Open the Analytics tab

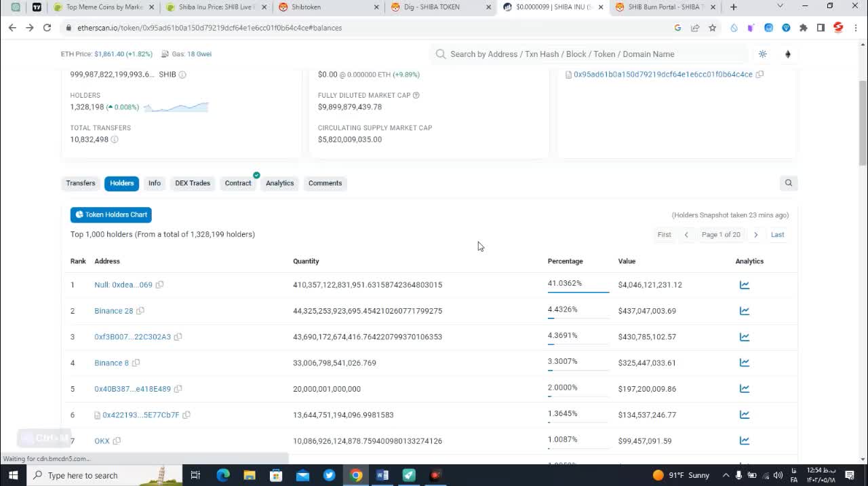click(x=280, y=183)
